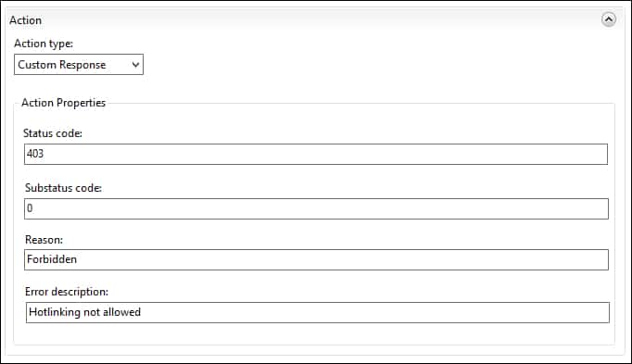
Task: Open the Action type combo box
Action: [79, 65]
